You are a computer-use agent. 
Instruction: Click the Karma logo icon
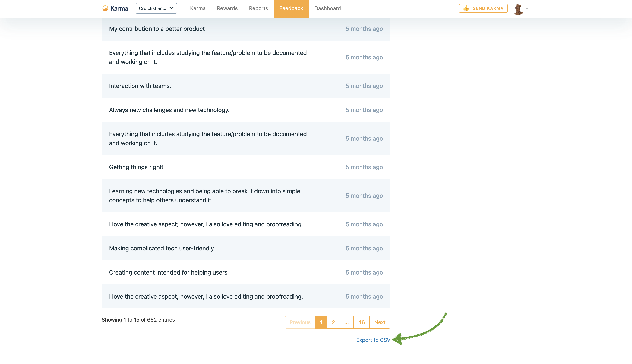pos(105,8)
